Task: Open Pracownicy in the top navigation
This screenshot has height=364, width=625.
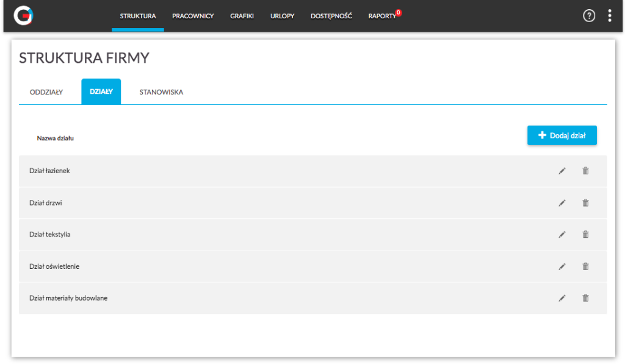Action: tap(193, 16)
